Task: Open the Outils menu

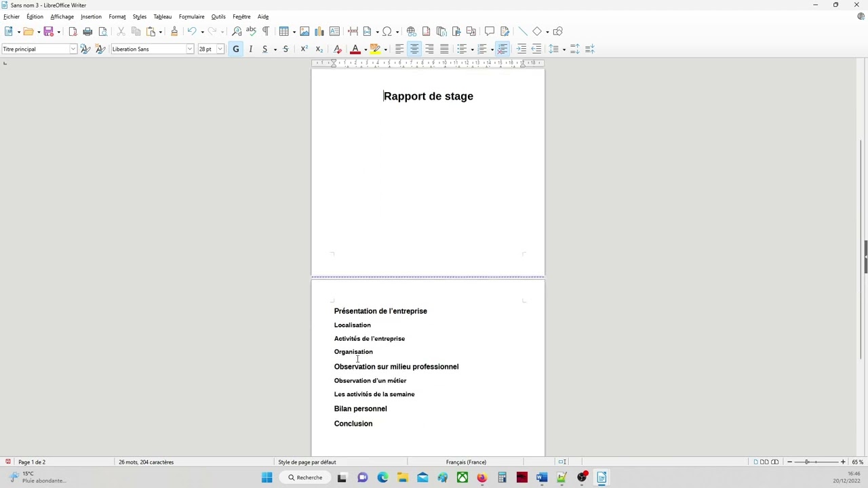Action: 218,16
